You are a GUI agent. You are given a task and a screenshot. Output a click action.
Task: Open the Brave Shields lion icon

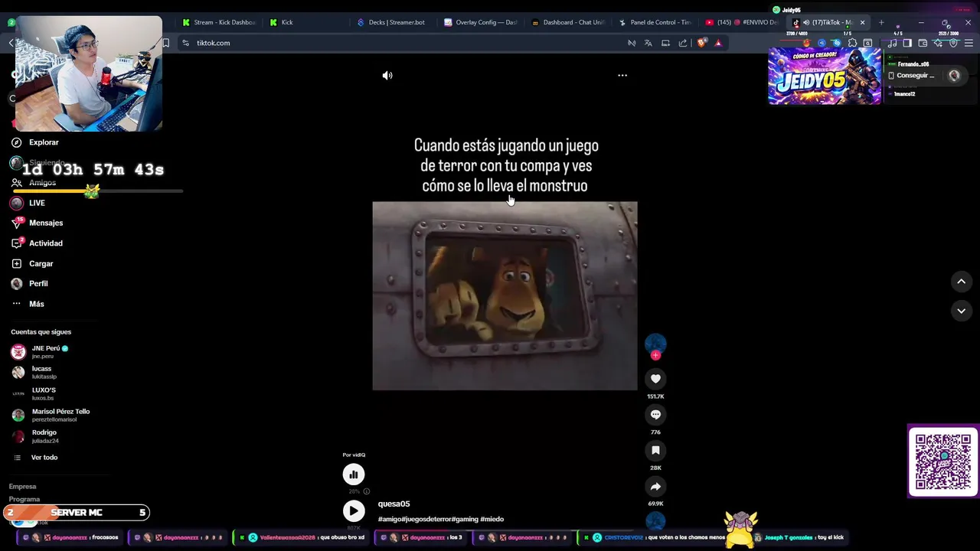(x=701, y=43)
